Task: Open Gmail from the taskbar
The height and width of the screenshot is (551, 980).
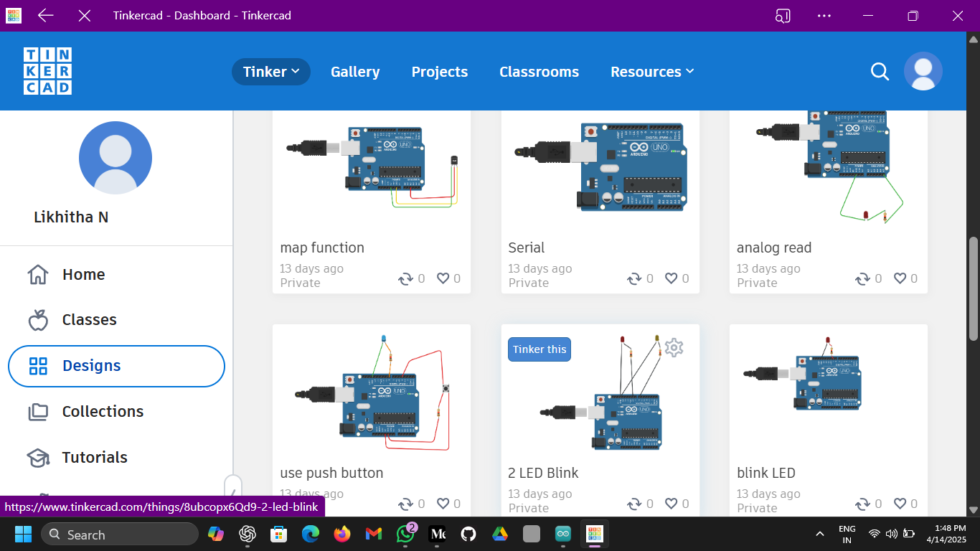Action: click(x=374, y=534)
